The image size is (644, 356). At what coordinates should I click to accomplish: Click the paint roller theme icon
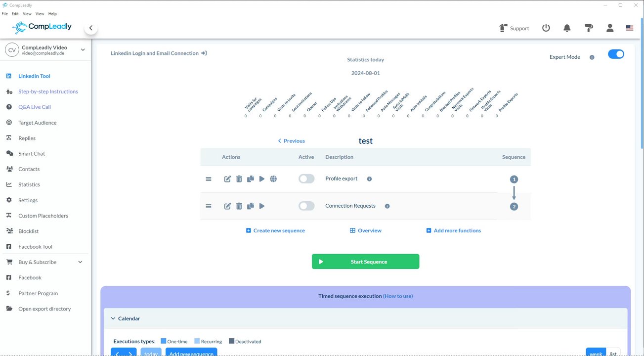pyautogui.click(x=589, y=28)
